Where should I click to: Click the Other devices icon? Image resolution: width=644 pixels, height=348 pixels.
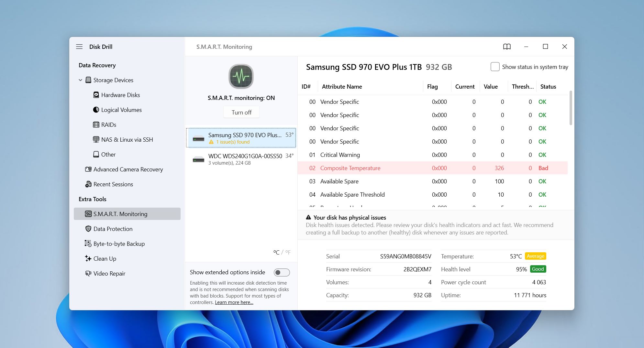click(x=96, y=154)
